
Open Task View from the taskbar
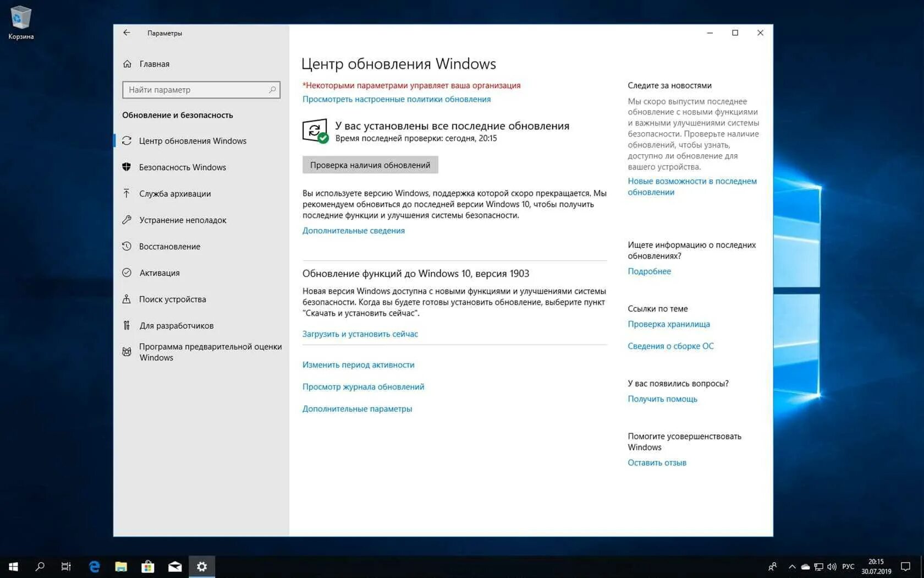click(x=66, y=566)
